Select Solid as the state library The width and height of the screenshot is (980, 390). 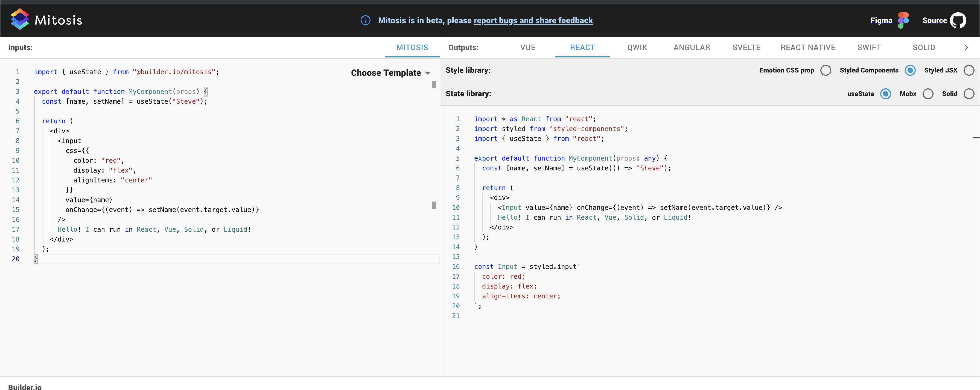point(969,94)
